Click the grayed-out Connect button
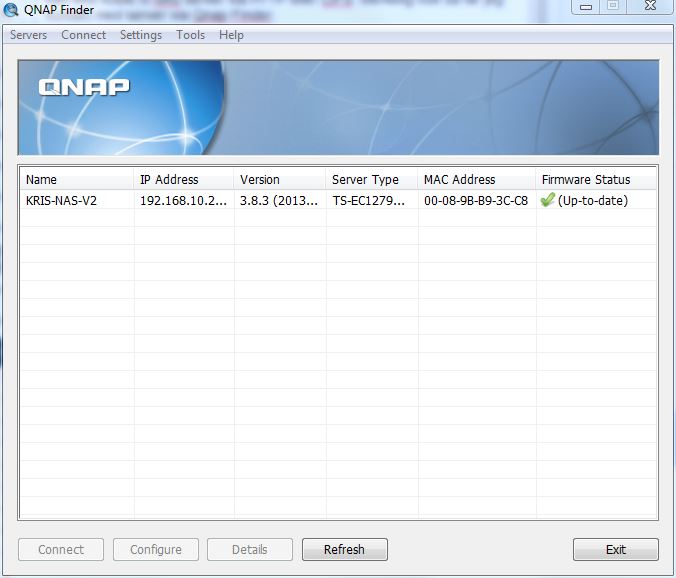 (x=61, y=550)
